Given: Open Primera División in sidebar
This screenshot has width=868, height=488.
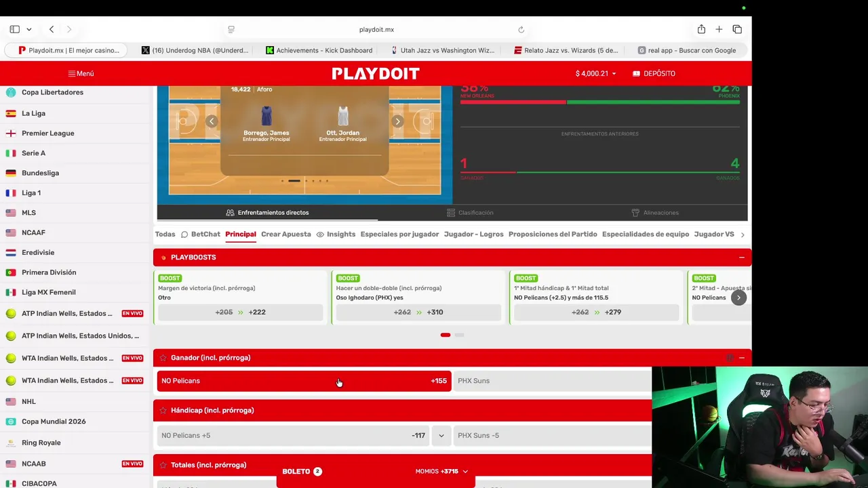Looking at the screenshot, I should tap(49, 272).
